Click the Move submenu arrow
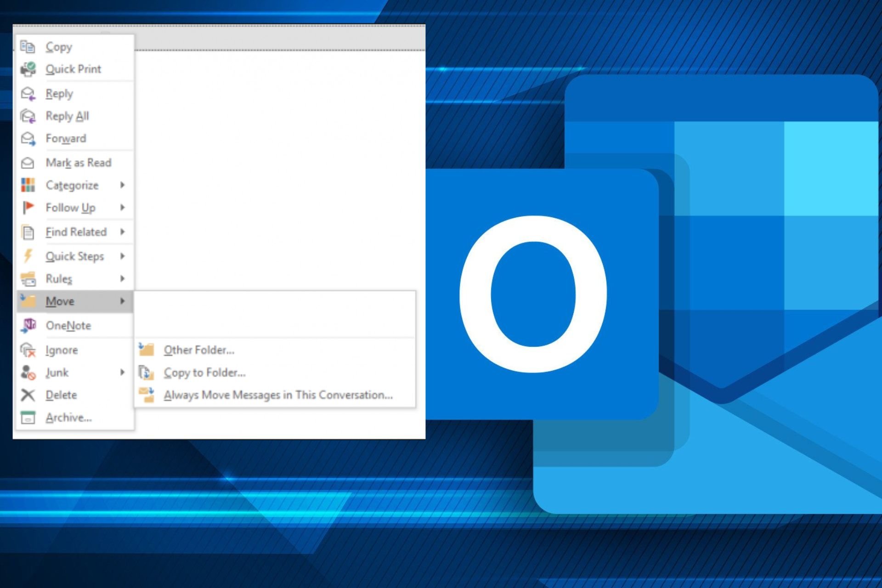Image resolution: width=882 pixels, height=588 pixels. (122, 301)
